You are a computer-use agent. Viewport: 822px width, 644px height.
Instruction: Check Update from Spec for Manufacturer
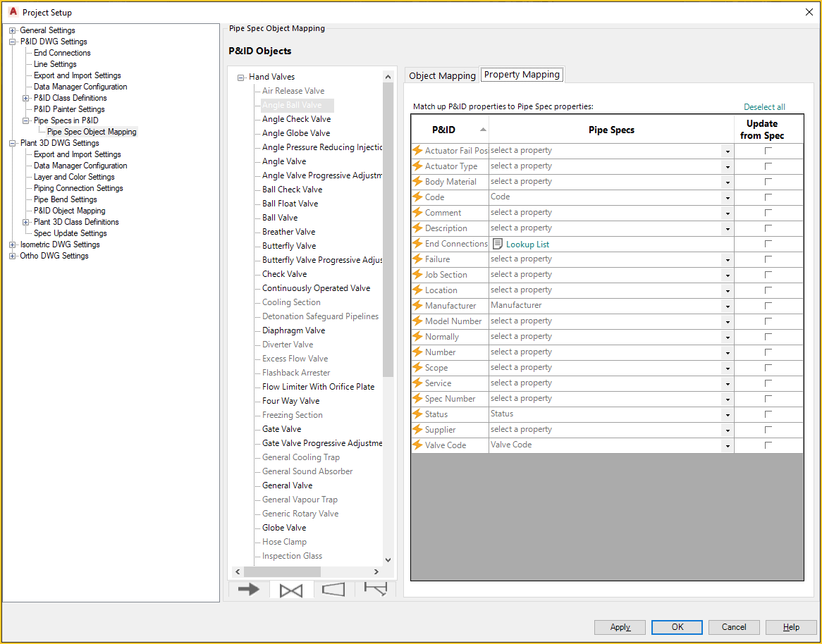[x=768, y=305]
